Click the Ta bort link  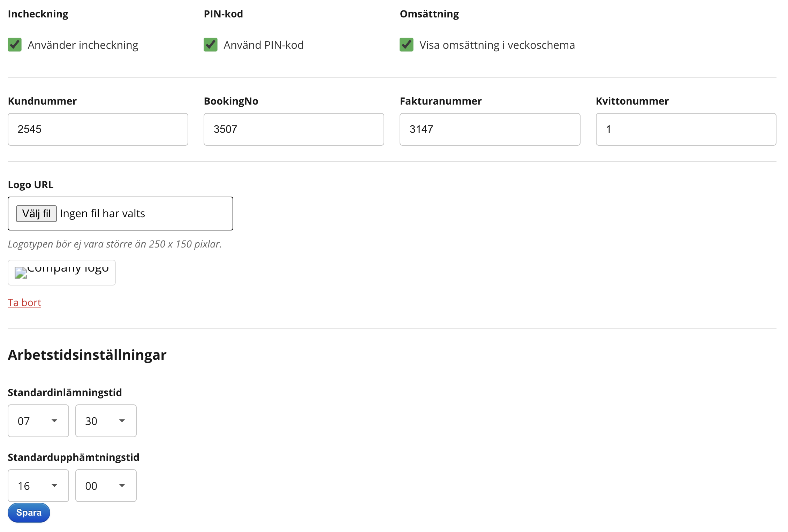click(x=24, y=303)
